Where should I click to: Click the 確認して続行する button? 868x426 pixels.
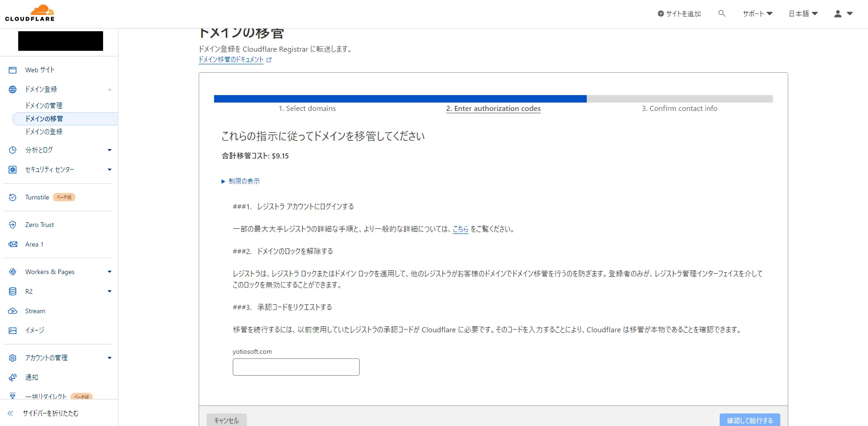click(x=750, y=420)
